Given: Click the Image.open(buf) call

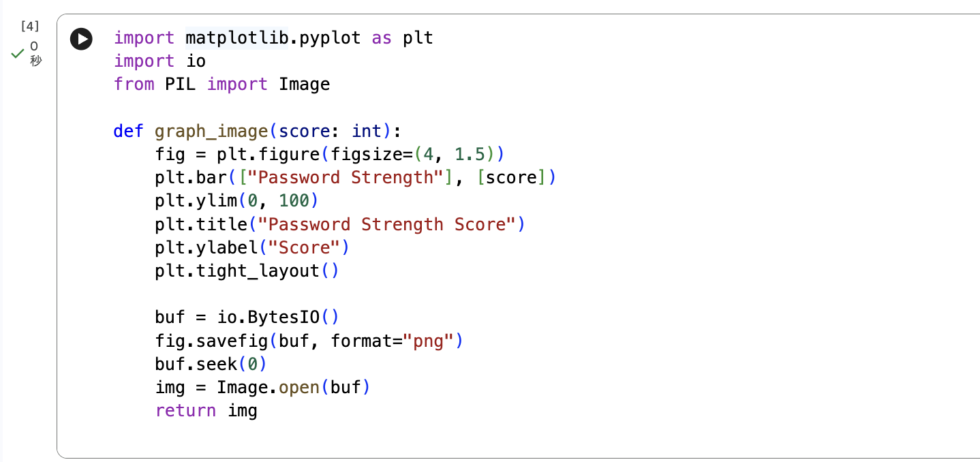Looking at the screenshot, I should point(292,386).
